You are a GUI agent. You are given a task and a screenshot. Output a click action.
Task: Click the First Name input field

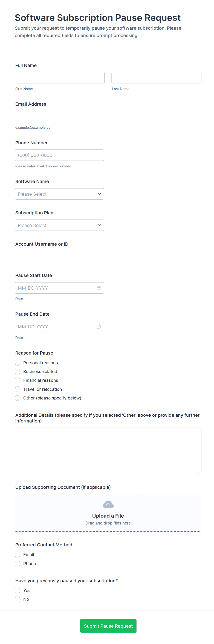click(x=60, y=78)
